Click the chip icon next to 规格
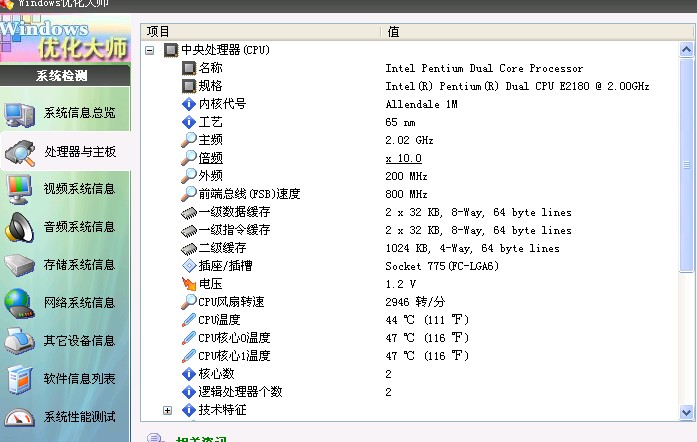This screenshot has width=697, height=442. 189,86
